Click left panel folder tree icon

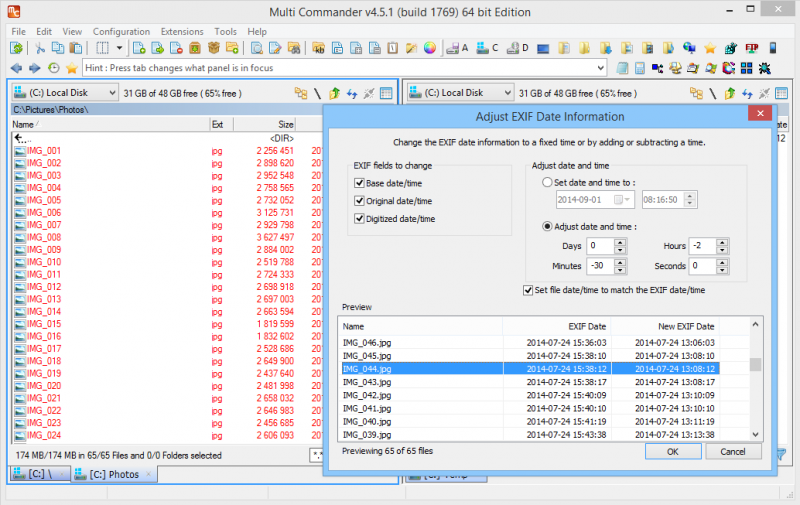301,93
